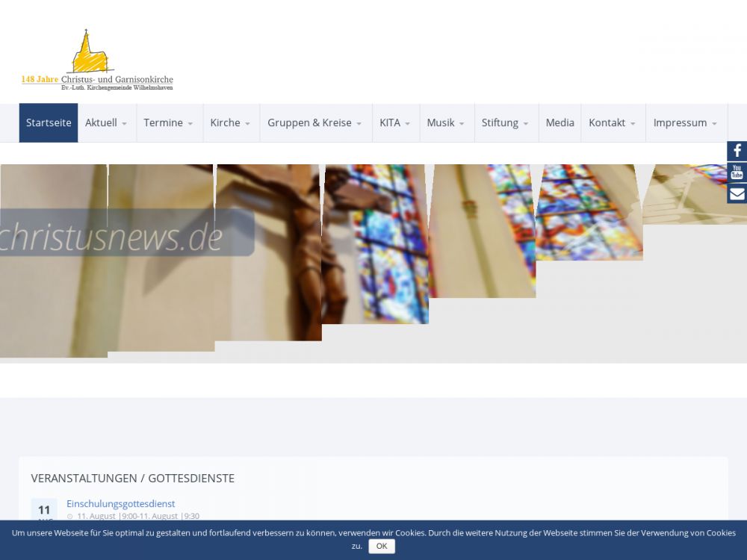Open the Musik dropdown menu
This screenshot has width=747, height=560.
(446, 122)
